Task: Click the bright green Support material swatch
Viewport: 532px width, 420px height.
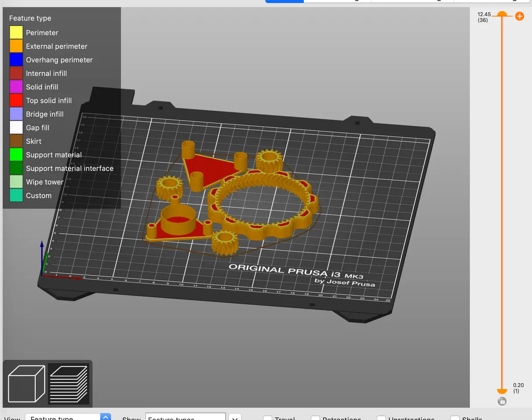Action: click(x=16, y=155)
